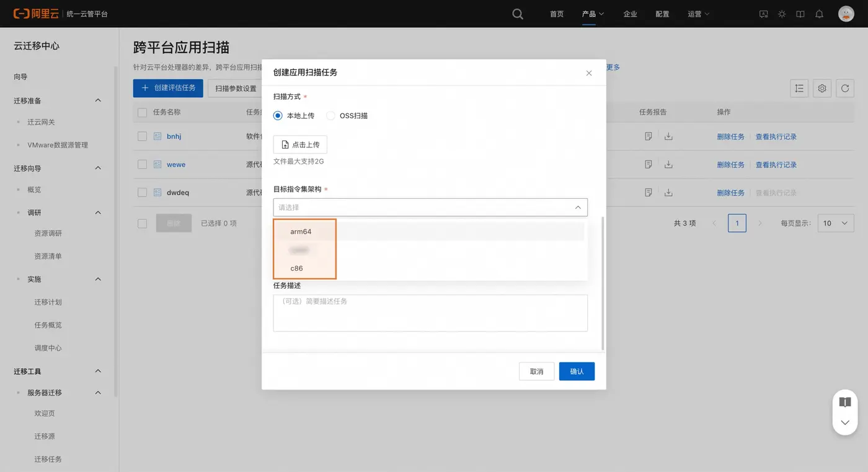
Task: Collapse the 迁移向导 sidebar section
Action: pos(98,168)
